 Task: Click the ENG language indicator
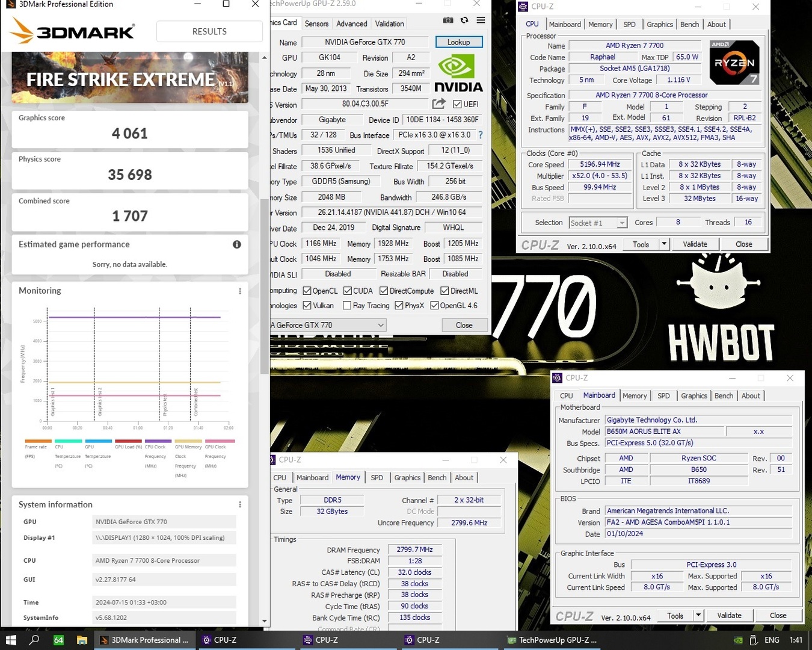coord(772,640)
